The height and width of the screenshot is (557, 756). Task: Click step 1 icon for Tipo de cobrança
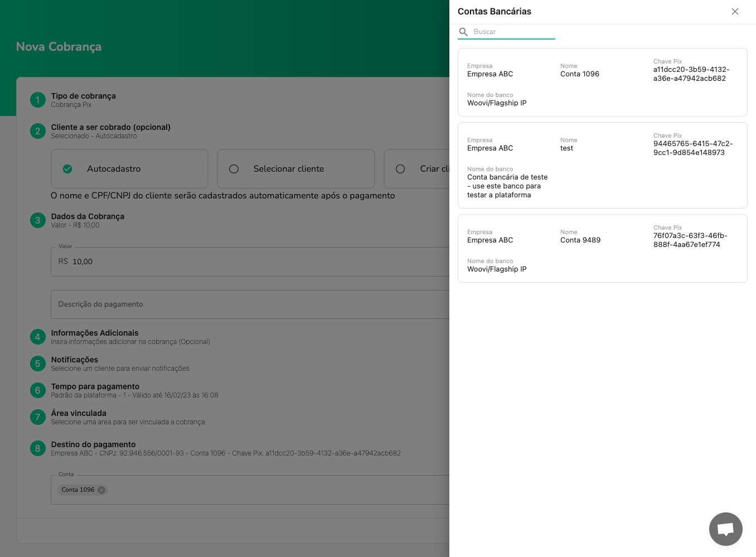point(37,100)
